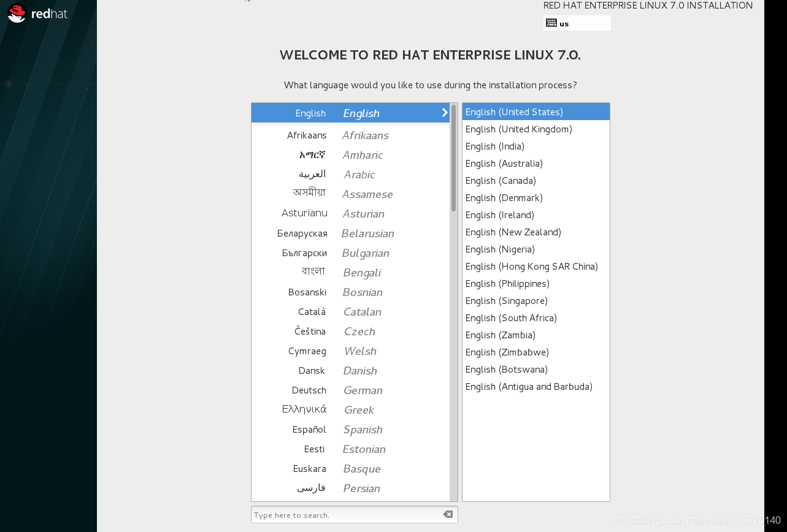Click the Red Hat logo
This screenshot has height=532, width=787.
(x=38, y=13)
